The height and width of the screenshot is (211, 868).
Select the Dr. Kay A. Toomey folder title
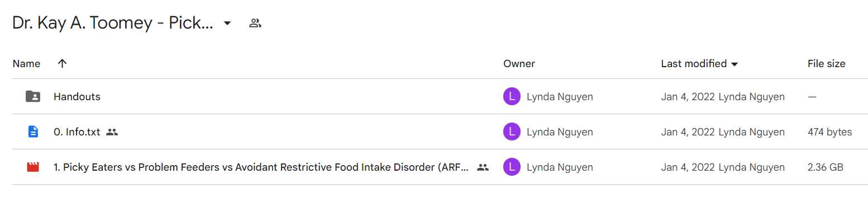[x=113, y=24]
